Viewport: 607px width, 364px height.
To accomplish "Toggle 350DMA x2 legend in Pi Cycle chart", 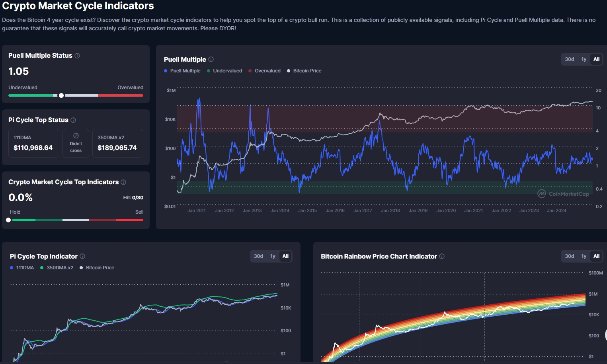I will (x=57, y=268).
